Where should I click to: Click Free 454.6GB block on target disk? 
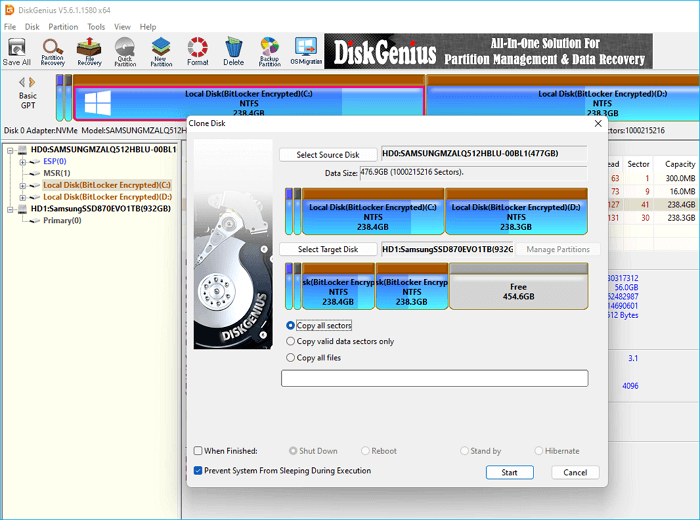click(x=518, y=287)
